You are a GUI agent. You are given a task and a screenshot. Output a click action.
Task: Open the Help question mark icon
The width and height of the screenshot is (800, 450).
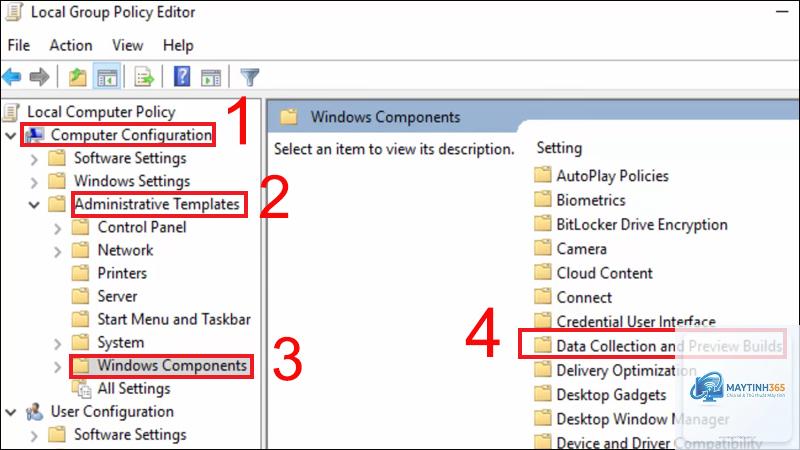point(182,77)
